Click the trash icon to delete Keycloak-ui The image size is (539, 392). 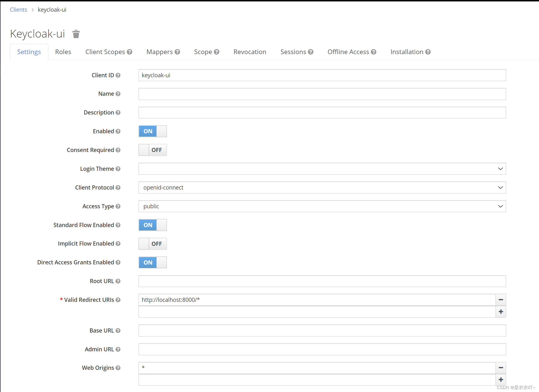click(x=76, y=34)
